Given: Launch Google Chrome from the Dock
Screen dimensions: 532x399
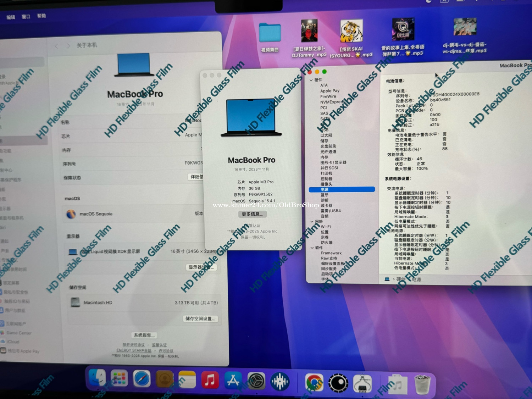Looking at the screenshot, I should (314, 383).
